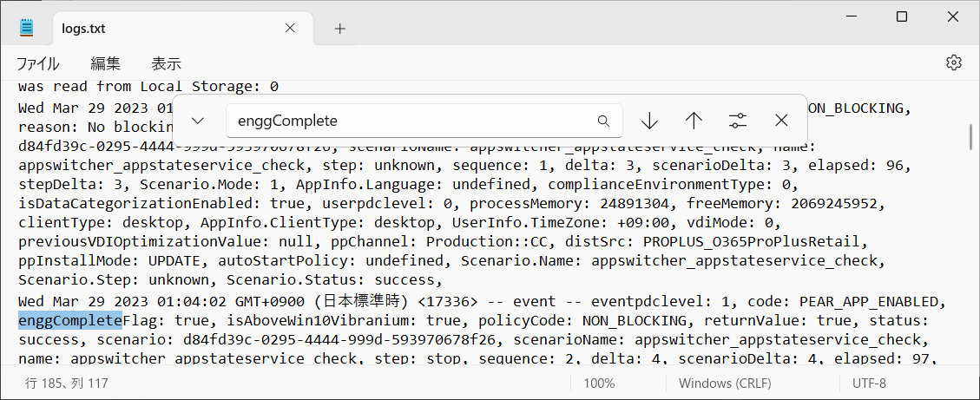This screenshot has width=980, height=400.
Task: Click Windows (CRLF) line ending indicator
Action: pyautogui.click(x=725, y=384)
